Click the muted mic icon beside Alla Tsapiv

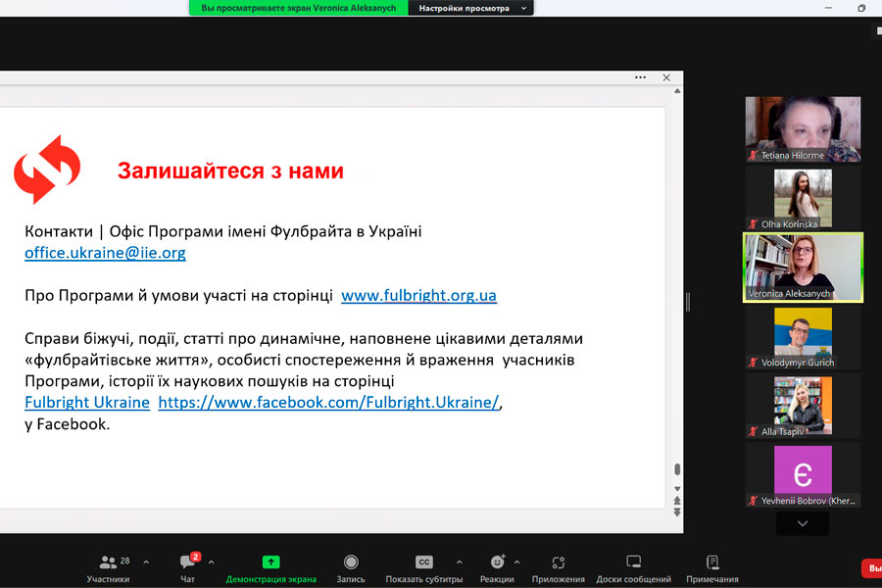754,431
